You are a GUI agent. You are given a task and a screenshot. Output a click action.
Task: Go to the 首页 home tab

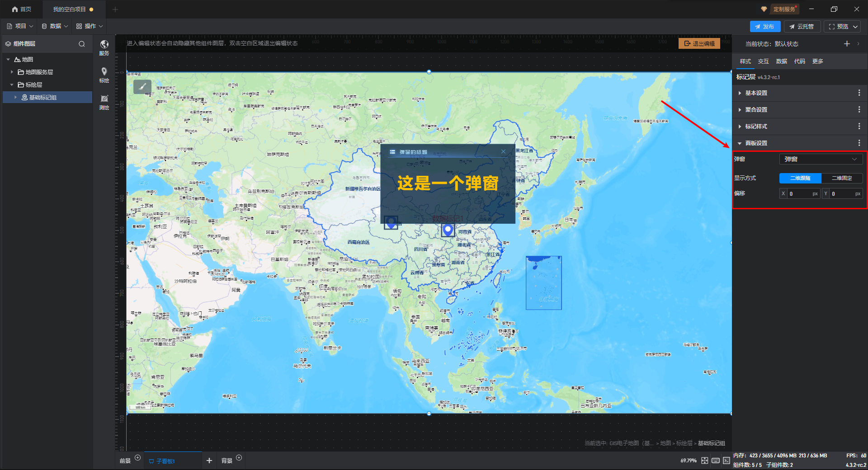pos(22,9)
